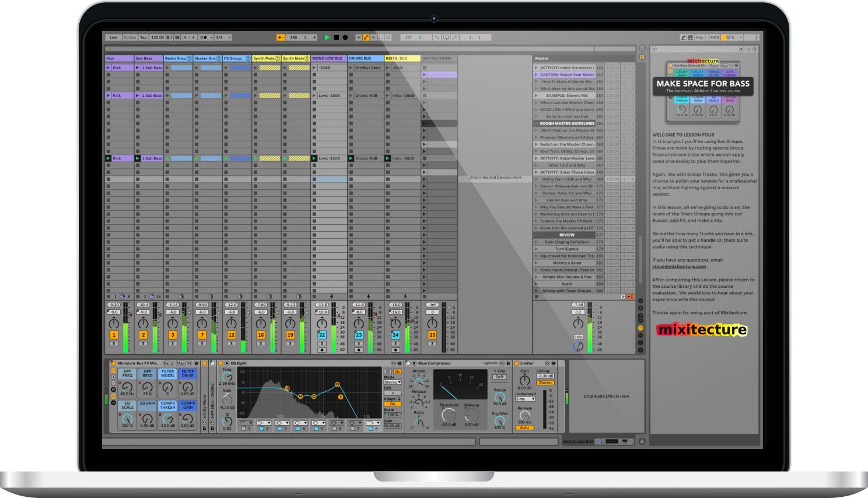The image size is (868, 498).
Task: Open the Limiter Lookahead 3 ms dropdown
Action: coord(525,399)
